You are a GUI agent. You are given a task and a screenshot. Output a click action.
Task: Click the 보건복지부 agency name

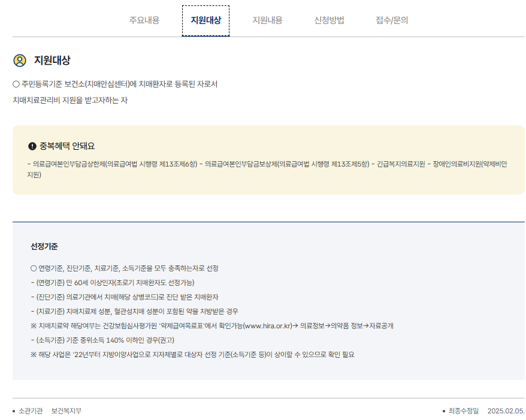click(66, 411)
